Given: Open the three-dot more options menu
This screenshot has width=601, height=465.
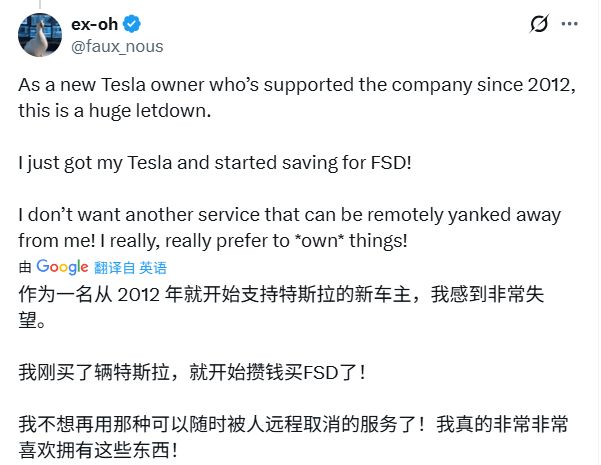Looking at the screenshot, I should coord(574,24).
